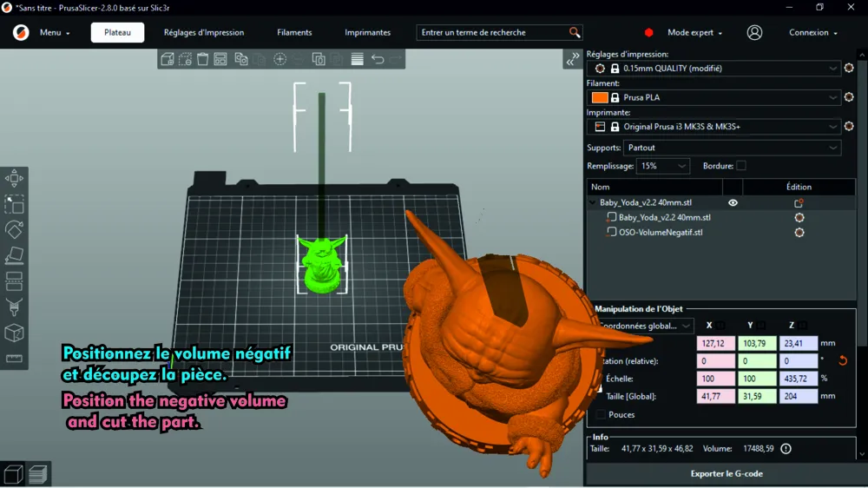The height and width of the screenshot is (488, 868).
Task: Select the Measure ruler tool
Action: pyautogui.click(x=14, y=359)
